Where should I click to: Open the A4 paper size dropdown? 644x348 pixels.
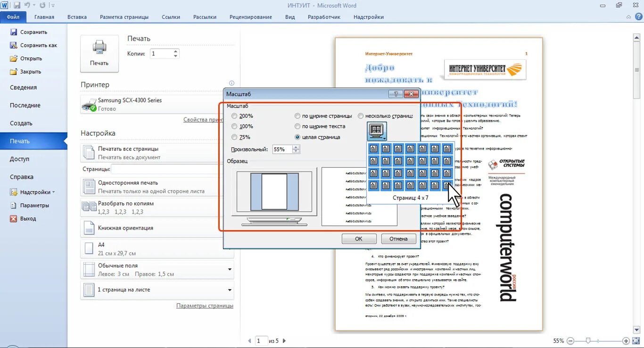pos(157,249)
